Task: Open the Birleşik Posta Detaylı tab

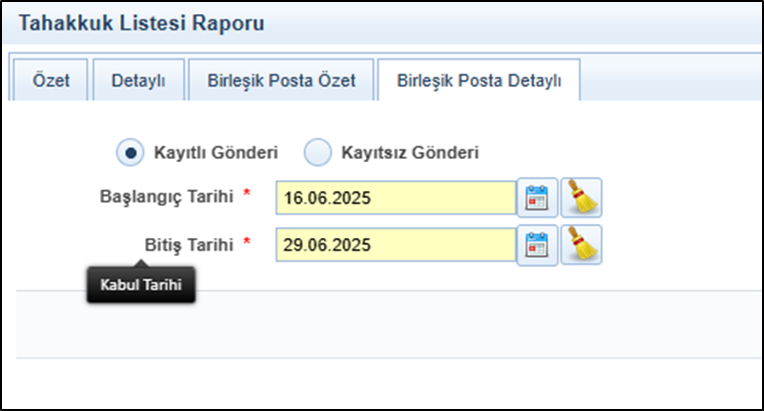Action: point(479,80)
